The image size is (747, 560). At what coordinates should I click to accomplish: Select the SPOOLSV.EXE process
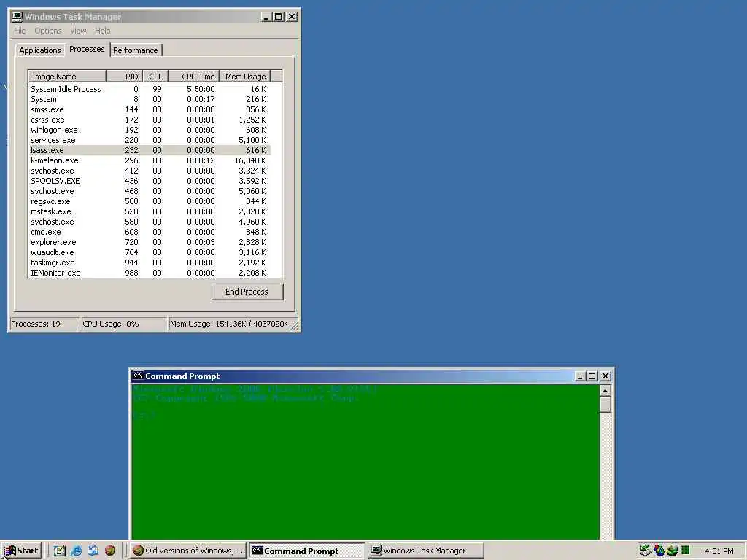pos(149,181)
